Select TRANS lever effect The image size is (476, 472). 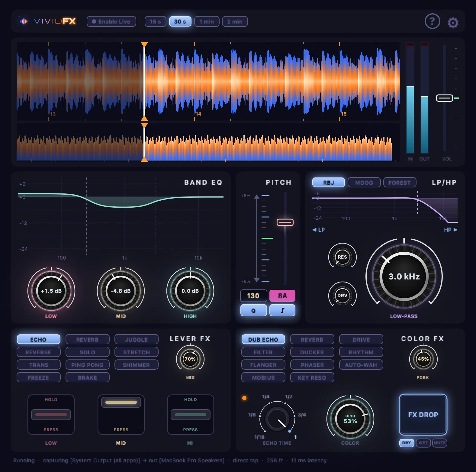pyautogui.click(x=38, y=365)
